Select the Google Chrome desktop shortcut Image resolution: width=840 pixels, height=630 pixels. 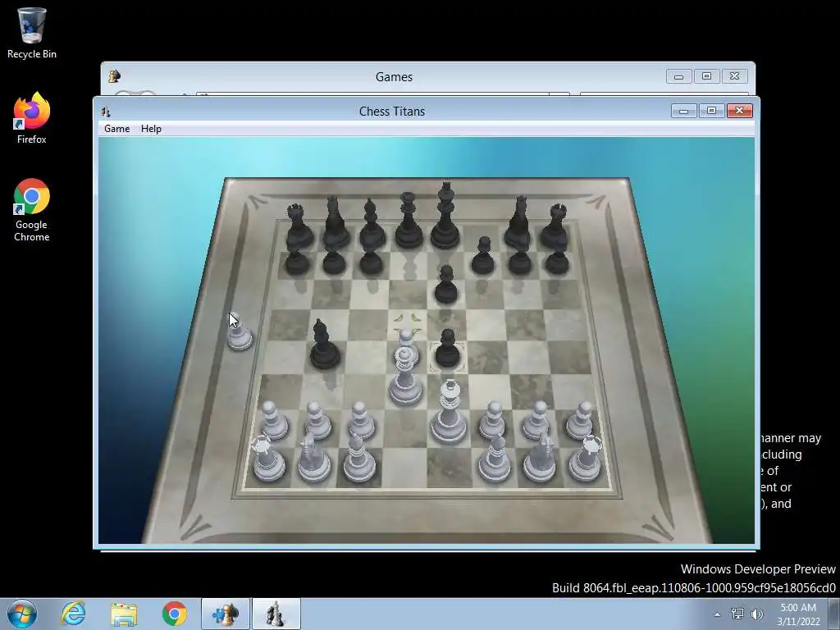pos(32,210)
